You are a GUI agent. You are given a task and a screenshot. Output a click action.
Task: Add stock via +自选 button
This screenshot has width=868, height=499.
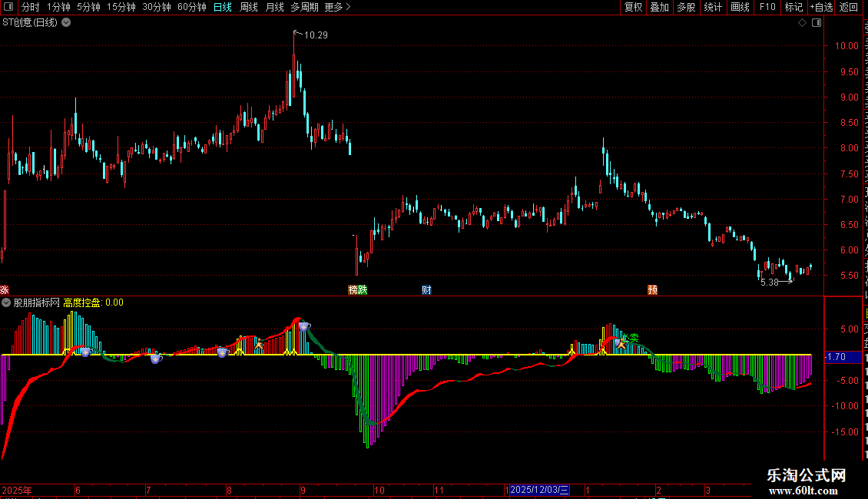tap(821, 7)
